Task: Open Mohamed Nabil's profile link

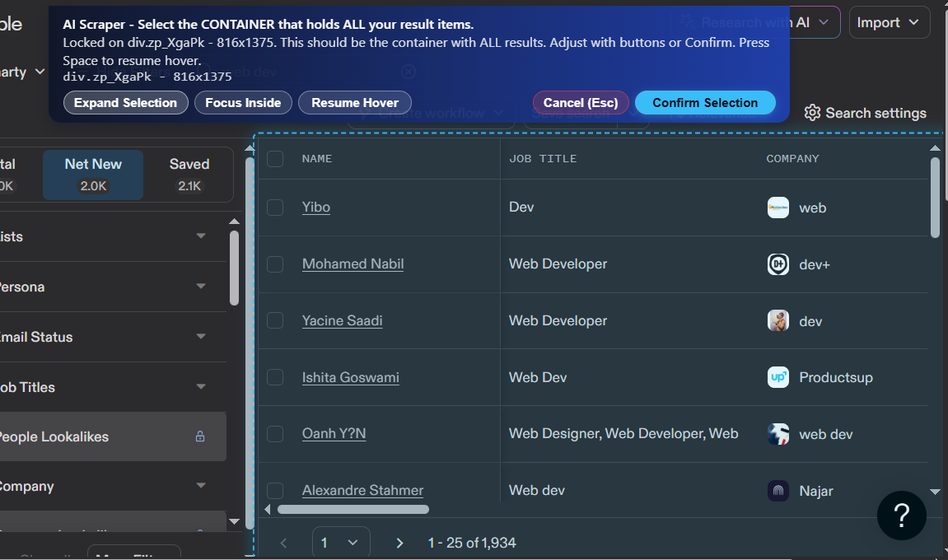Action: 353,264
